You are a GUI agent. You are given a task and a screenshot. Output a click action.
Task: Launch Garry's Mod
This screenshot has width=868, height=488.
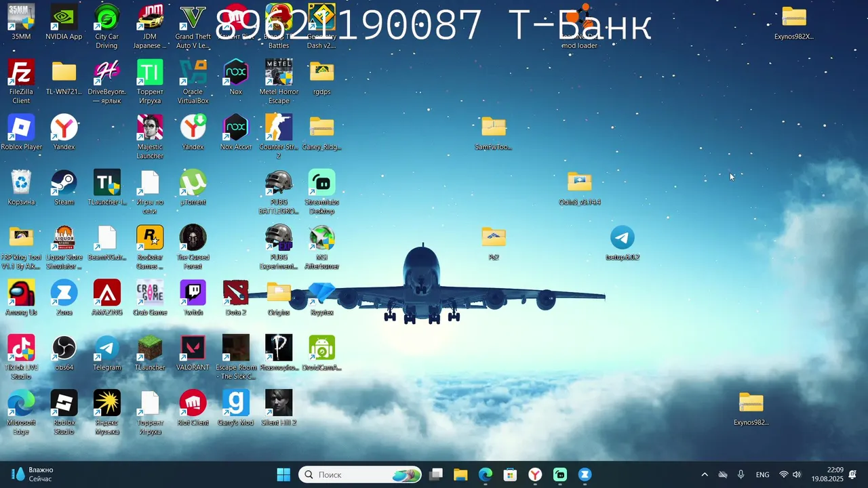coord(235,408)
